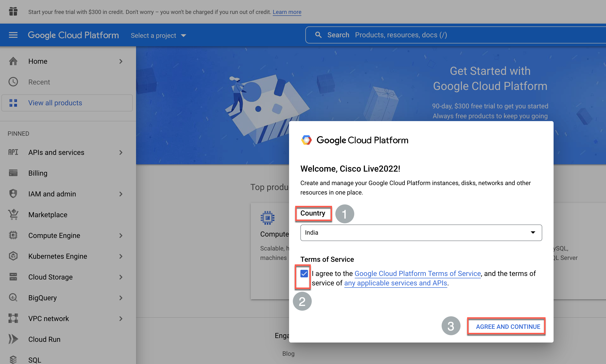Click the Recent clock icon

coord(13,82)
